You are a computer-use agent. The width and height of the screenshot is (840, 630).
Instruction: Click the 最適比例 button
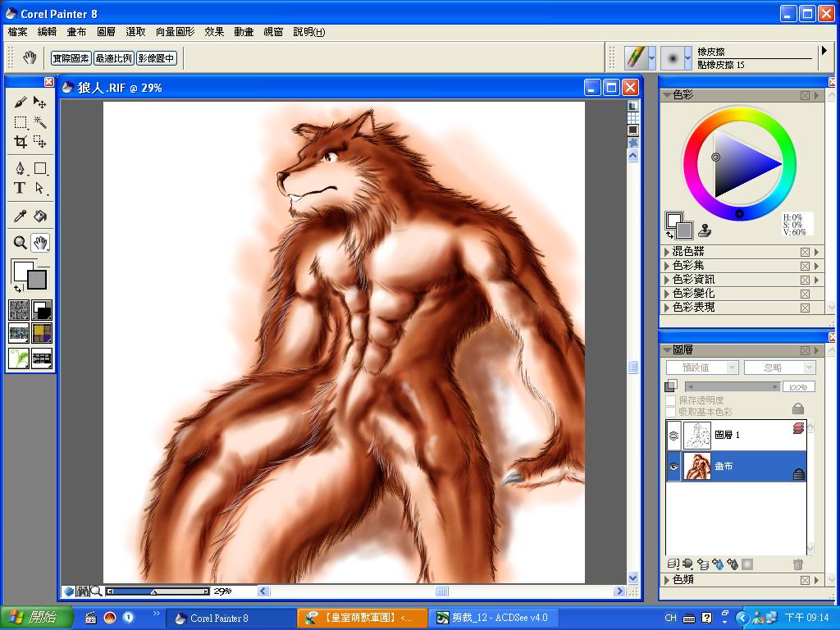point(113,58)
